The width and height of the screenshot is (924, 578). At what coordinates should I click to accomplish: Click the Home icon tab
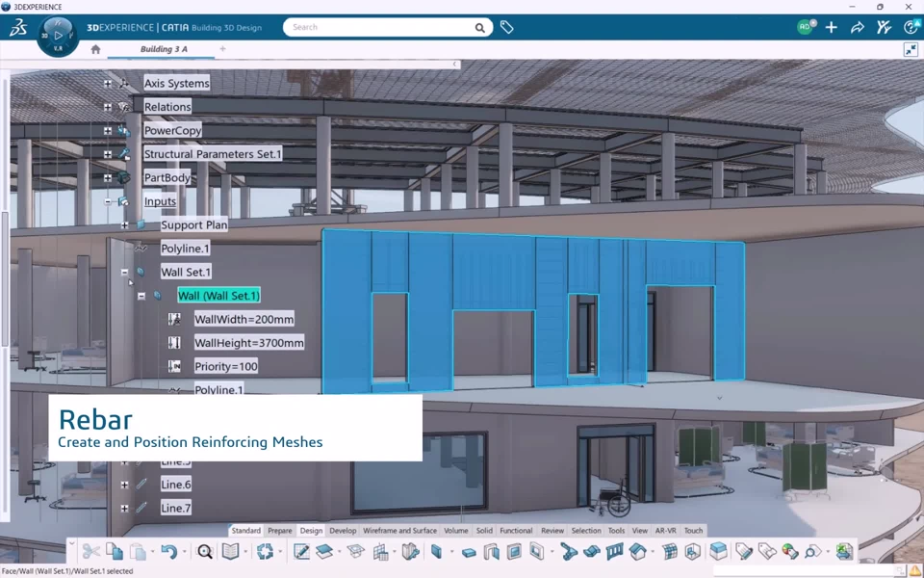95,49
